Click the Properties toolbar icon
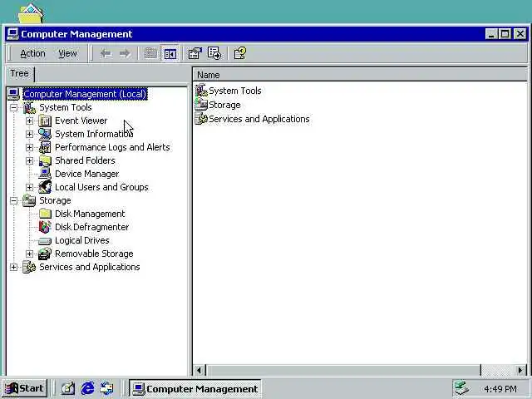This screenshot has height=399, width=532. (x=195, y=53)
